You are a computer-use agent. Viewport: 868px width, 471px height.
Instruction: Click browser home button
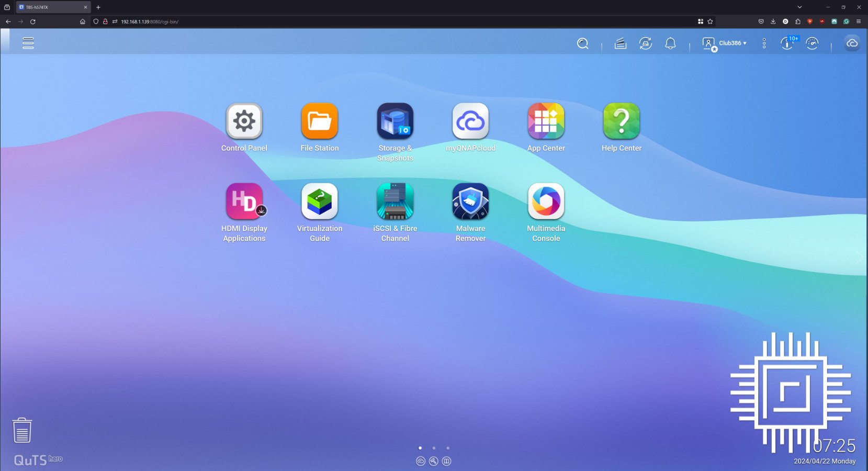(83, 21)
